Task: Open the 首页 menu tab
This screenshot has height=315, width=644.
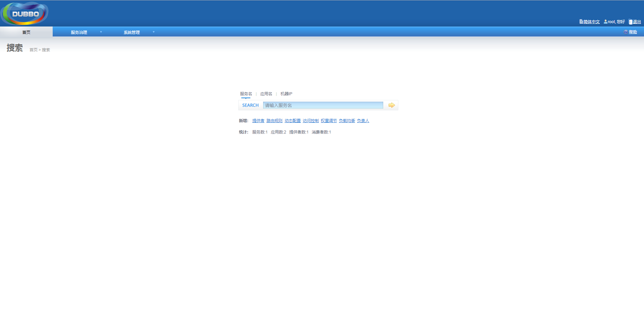Action: click(x=26, y=32)
